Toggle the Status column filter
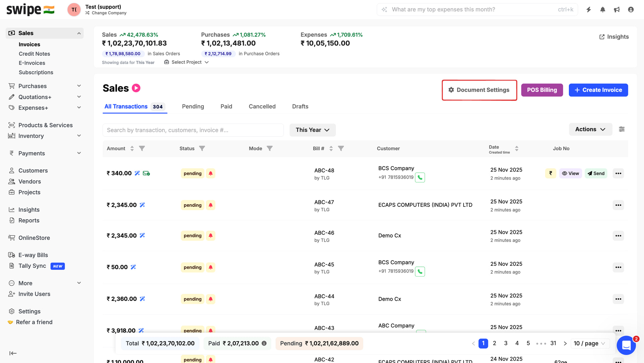This screenshot has height=363, width=644. coord(202,148)
